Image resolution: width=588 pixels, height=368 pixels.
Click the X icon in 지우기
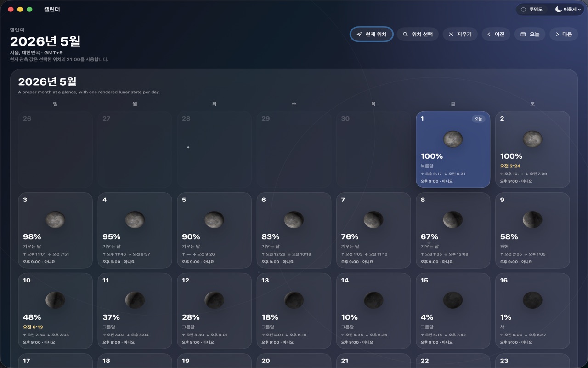click(x=451, y=34)
